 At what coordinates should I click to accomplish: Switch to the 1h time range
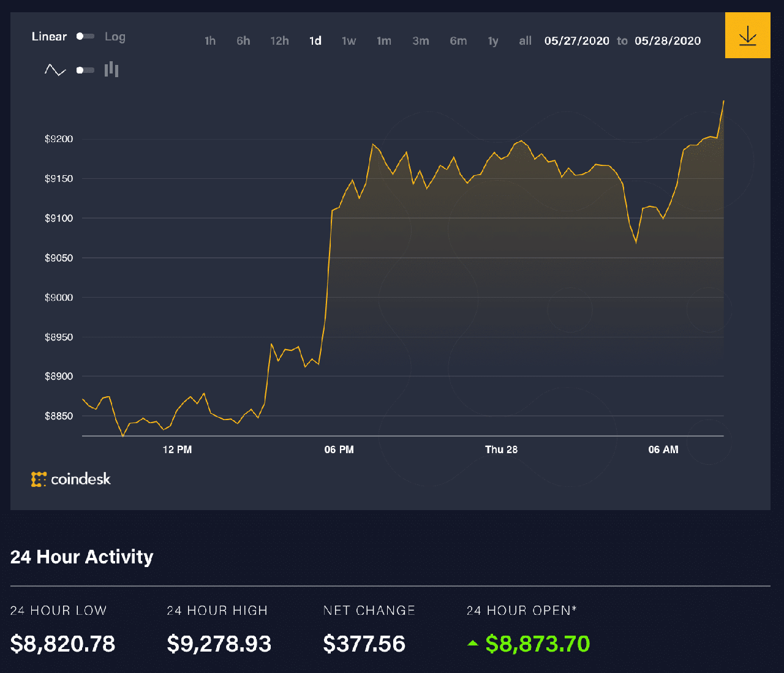tap(210, 41)
